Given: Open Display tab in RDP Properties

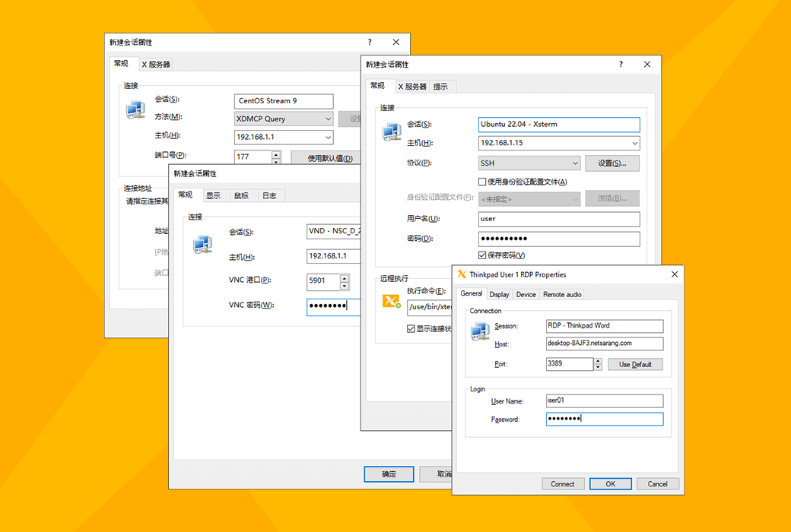Looking at the screenshot, I should (x=500, y=294).
